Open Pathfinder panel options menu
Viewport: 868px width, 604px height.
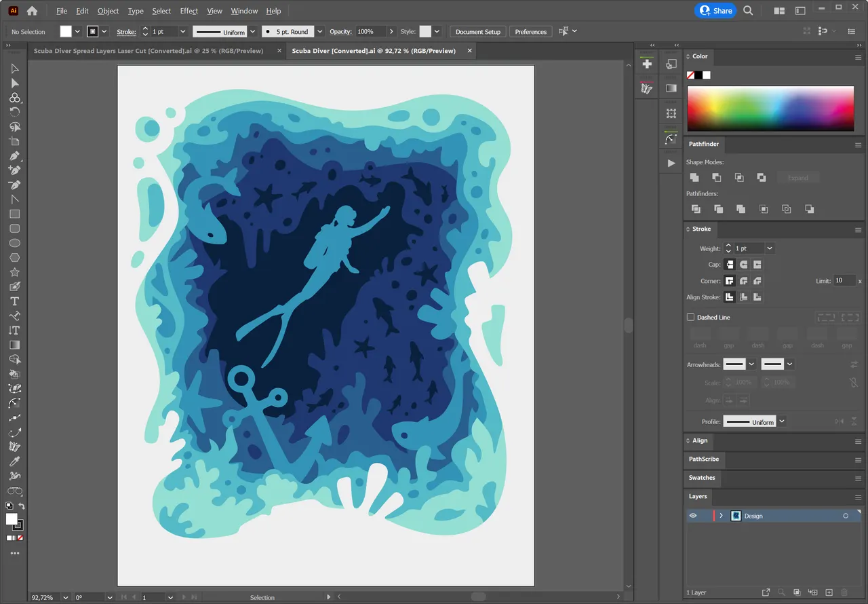pyautogui.click(x=858, y=145)
